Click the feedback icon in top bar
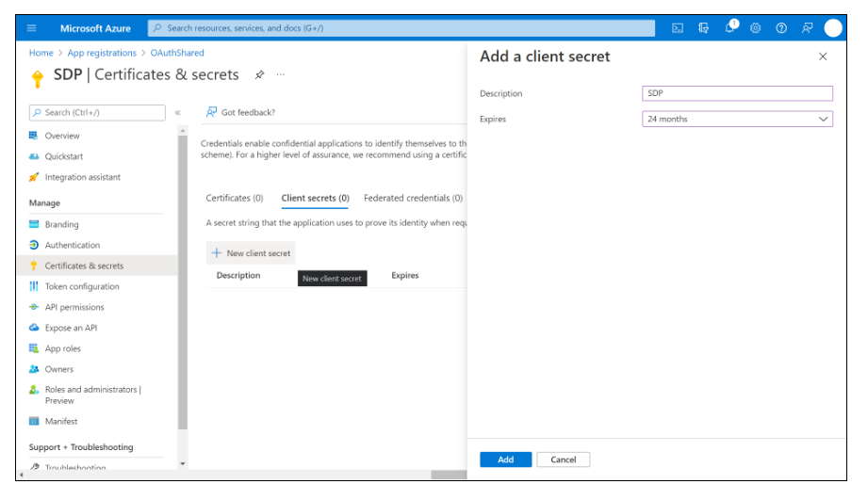Screen dimensions: 868x484 tap(807, 28)
